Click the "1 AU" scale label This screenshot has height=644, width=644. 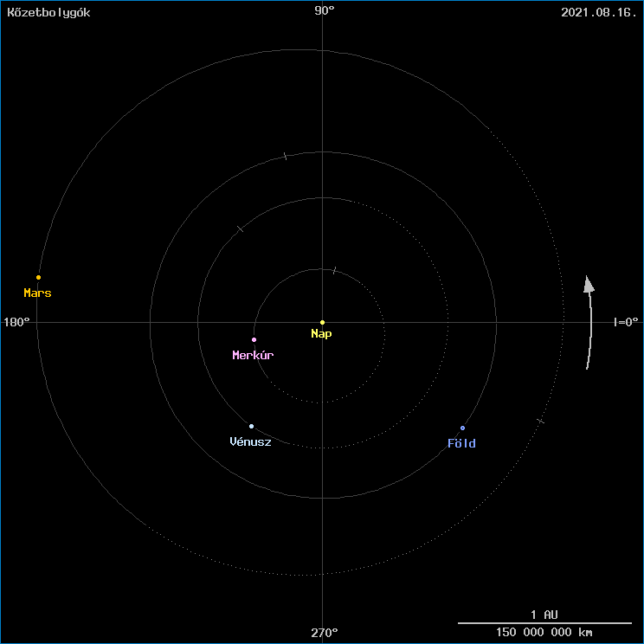pyautogui.click(x=544, y=615)
